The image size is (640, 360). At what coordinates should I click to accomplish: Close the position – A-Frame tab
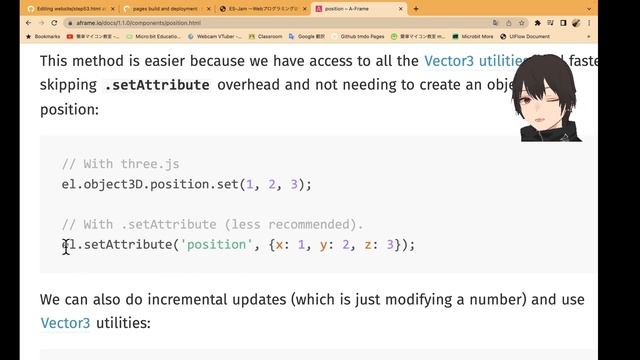point(401,9)
